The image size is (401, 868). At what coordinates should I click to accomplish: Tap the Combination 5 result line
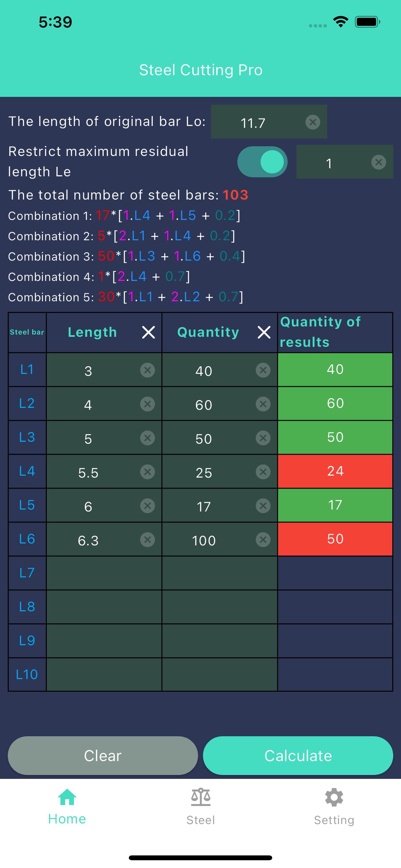(126, 297)
